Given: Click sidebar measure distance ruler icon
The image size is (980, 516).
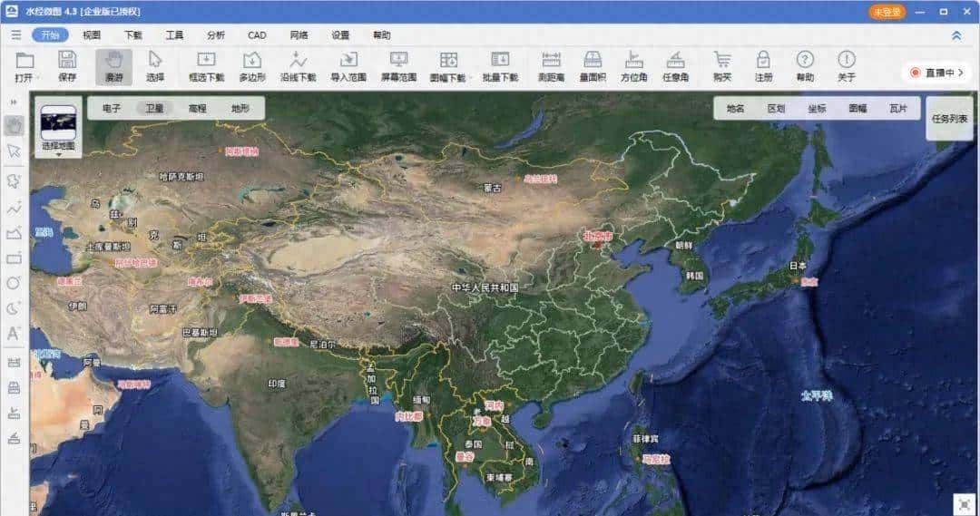Looking at the screenshot, I should 14,363.
